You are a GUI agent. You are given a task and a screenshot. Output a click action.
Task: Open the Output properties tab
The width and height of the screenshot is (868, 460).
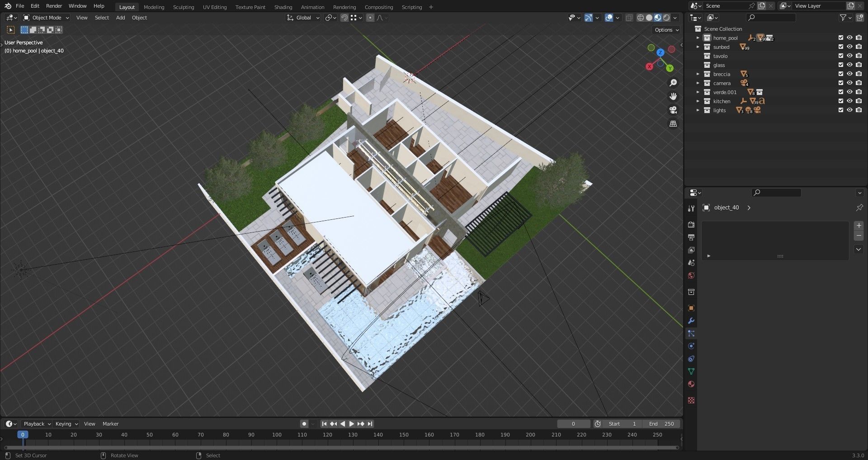pyautogui.click(x=691, y=237)
